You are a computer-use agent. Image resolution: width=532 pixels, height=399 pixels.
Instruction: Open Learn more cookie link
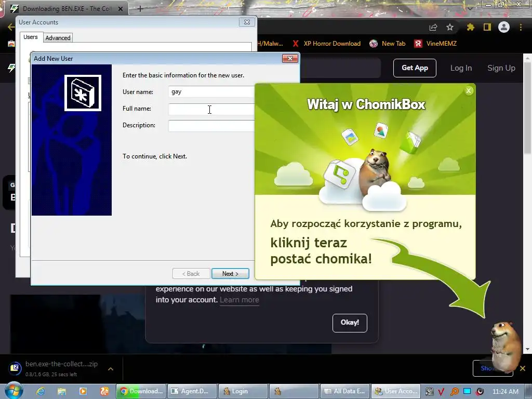[x=239, y=300]
